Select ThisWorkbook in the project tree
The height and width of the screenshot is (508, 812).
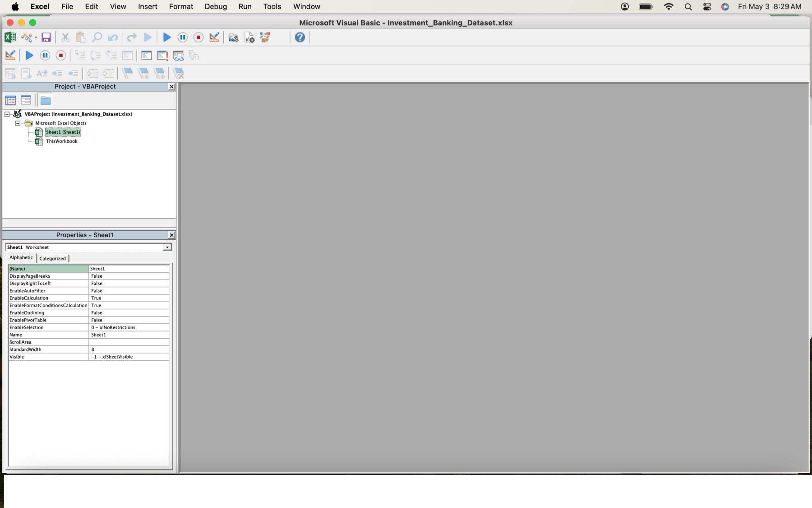62,141
